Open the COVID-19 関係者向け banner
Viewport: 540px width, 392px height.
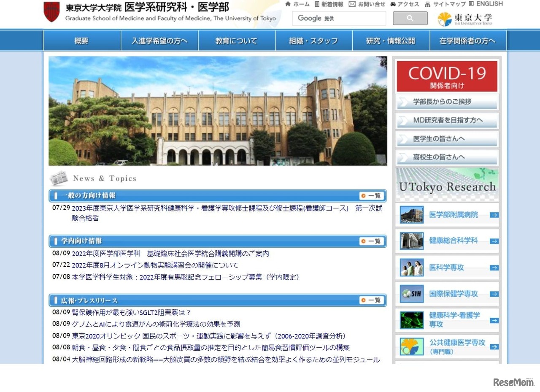coord(447,76)
